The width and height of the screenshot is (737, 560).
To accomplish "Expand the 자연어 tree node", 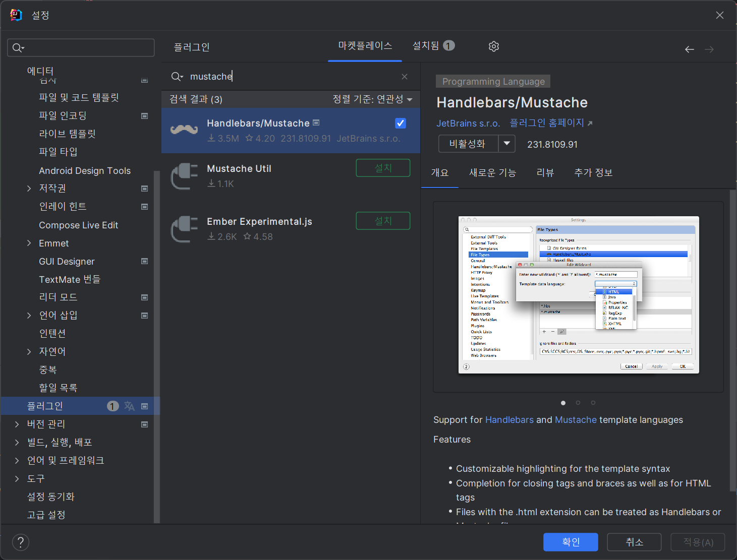I will (x=29, y=352).
